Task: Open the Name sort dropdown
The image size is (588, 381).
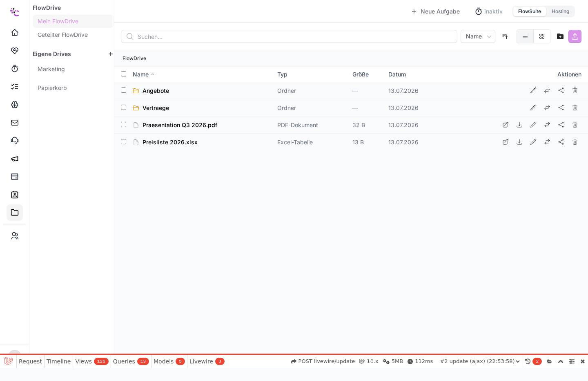Action: click(478, 36)
